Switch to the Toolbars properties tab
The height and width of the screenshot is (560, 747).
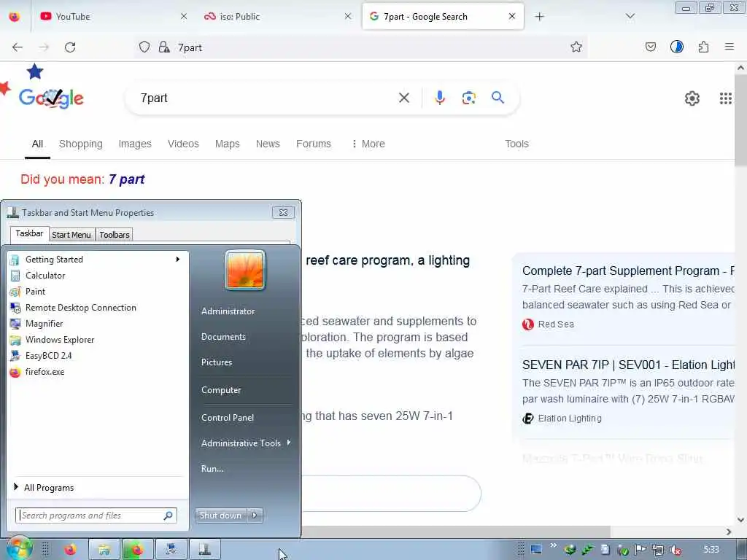(x=115, y=235)
